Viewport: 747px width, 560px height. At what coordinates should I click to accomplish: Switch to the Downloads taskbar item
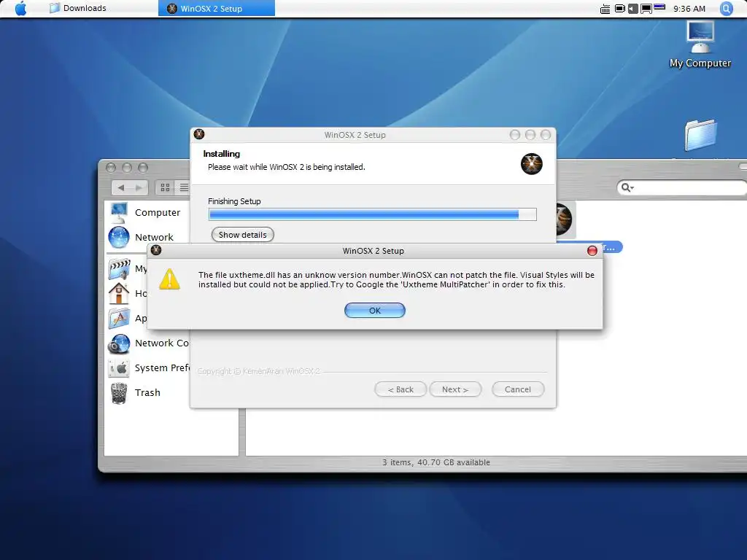pyautogui.click(x=78, y=8)
